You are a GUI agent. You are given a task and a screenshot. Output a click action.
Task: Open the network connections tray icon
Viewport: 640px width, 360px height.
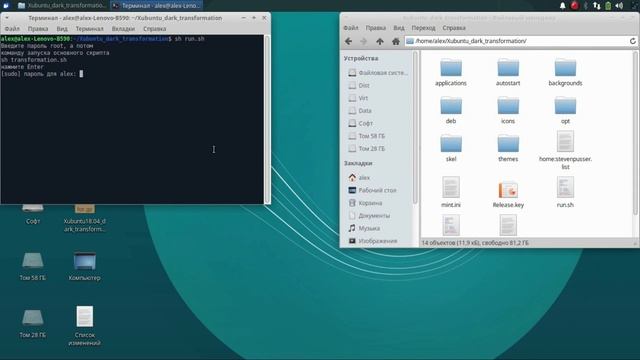point(597,6)
